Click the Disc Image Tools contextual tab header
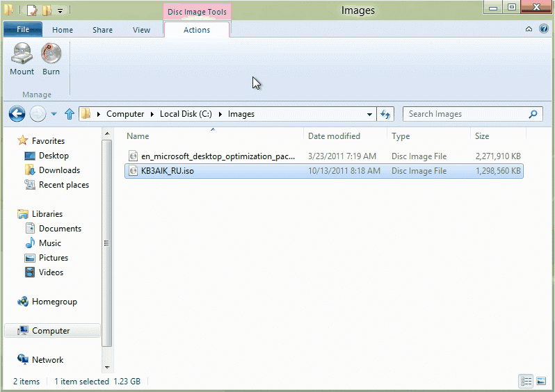This screenshot has height=392, width=555. point(197,12)
